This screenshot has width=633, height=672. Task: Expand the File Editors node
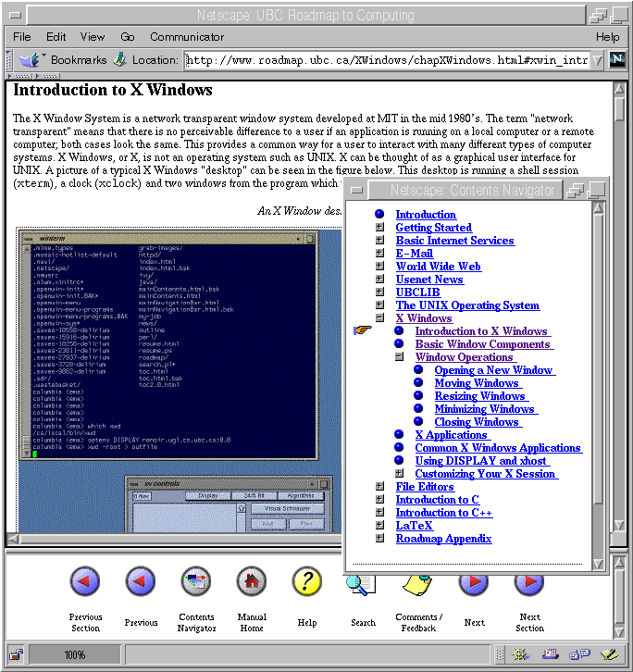click(x=379, y=486)
